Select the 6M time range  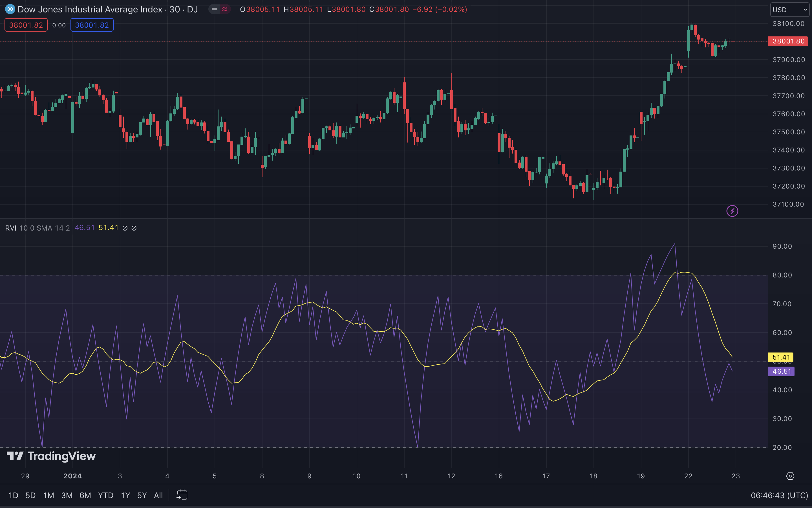point(85,495)
